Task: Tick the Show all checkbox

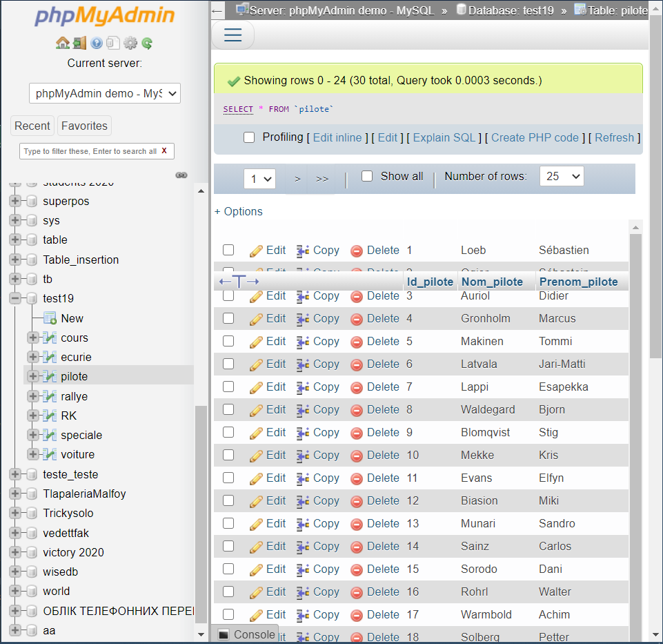Action: [367, 176]
